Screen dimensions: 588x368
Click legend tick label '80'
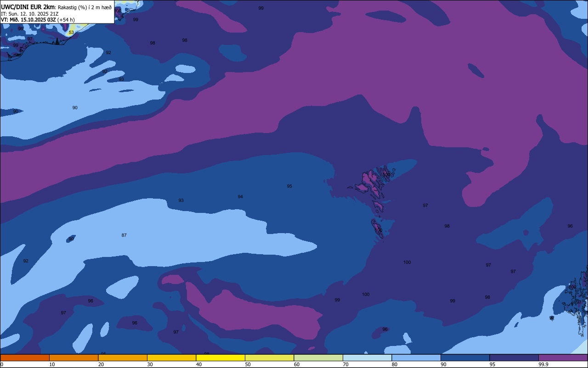[x=395, y=364]
